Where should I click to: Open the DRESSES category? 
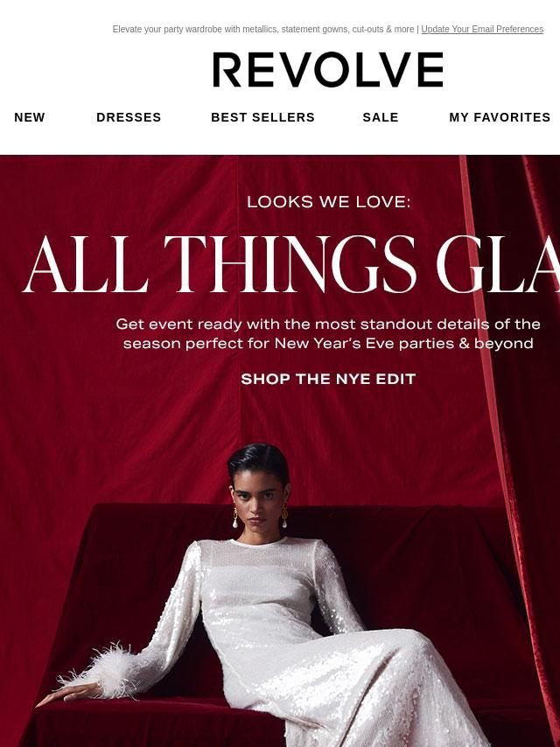[x=129, y=117]
